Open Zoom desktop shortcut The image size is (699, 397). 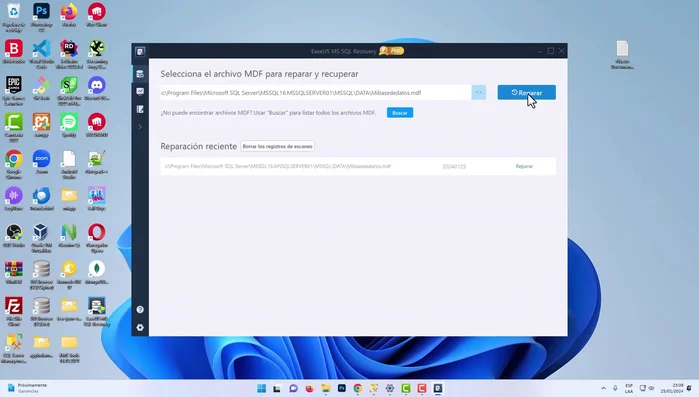41,162
